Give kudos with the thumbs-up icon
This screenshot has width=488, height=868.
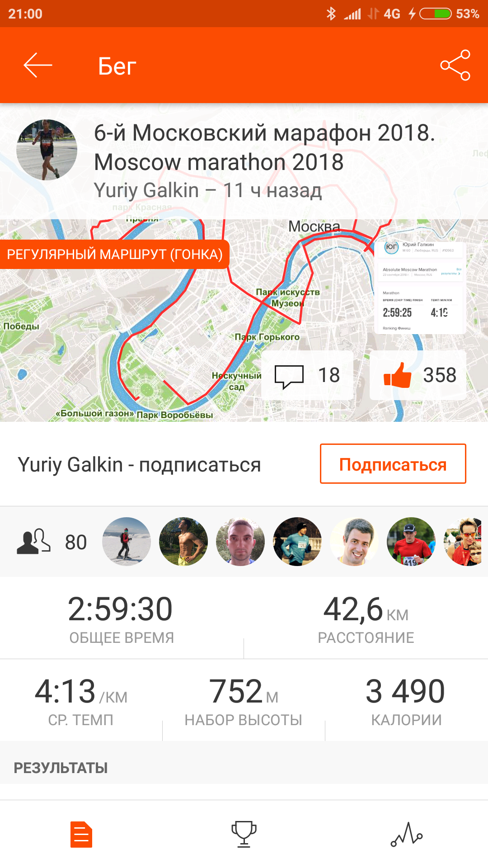[x=398, y=375]
